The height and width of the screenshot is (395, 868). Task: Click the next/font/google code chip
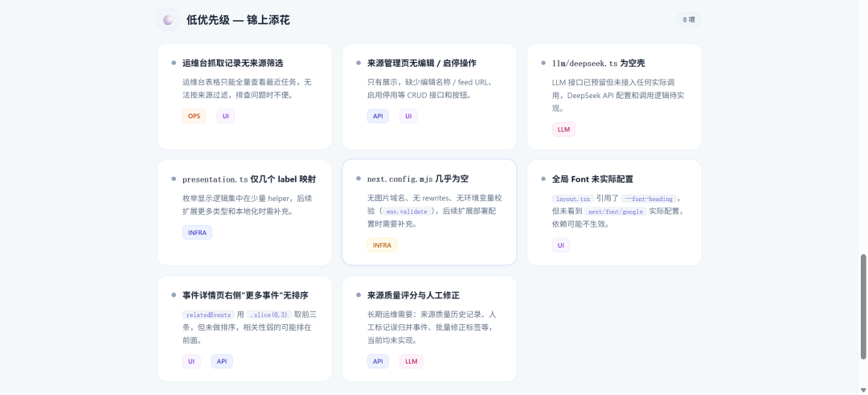pos(616,211)
